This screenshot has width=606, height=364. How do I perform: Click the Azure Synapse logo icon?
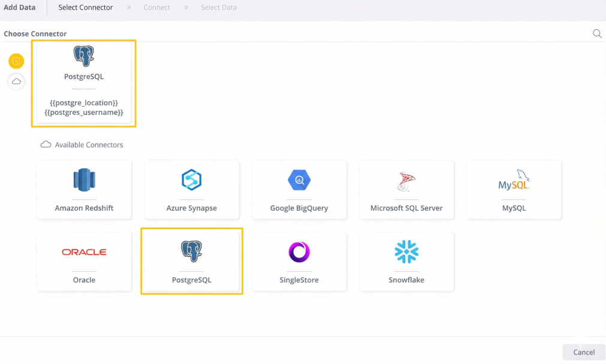(191, 180)
